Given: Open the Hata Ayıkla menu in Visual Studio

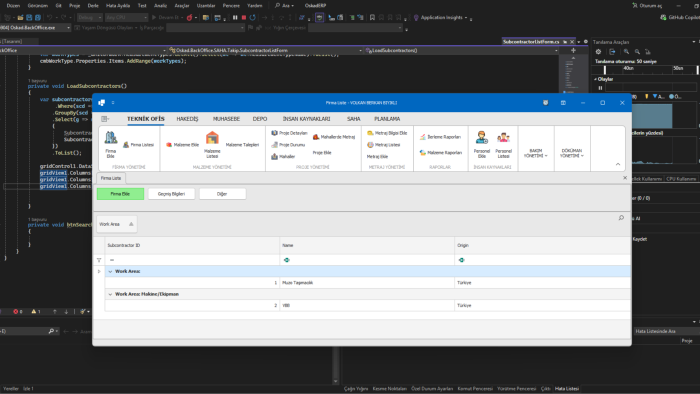Looking at the screenshot, I should tap(118, 5).
